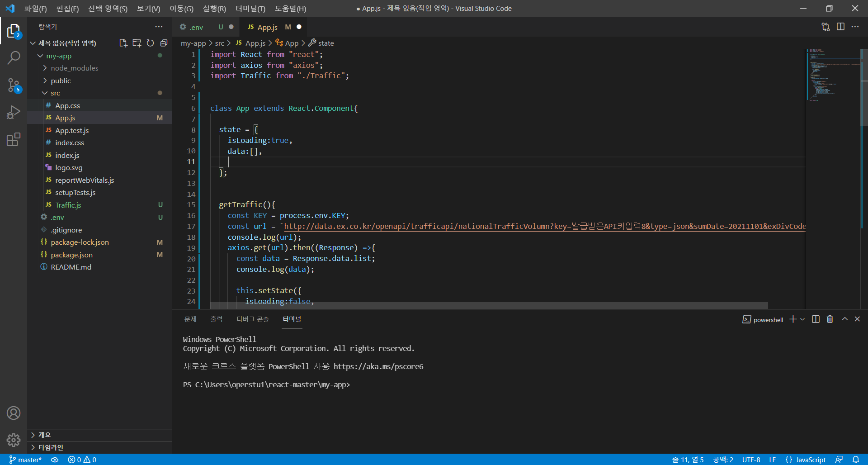Switch to the 디버그 콘솔 tab

252,319
